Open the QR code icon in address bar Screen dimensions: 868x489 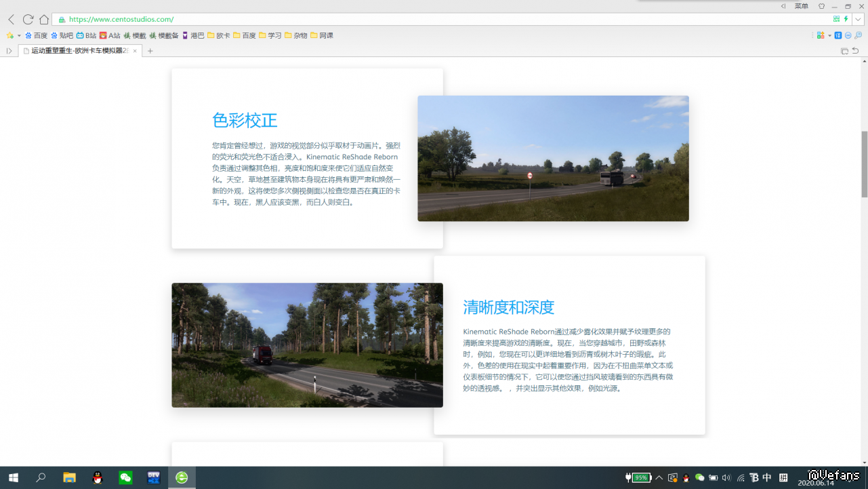coord(836,19)
